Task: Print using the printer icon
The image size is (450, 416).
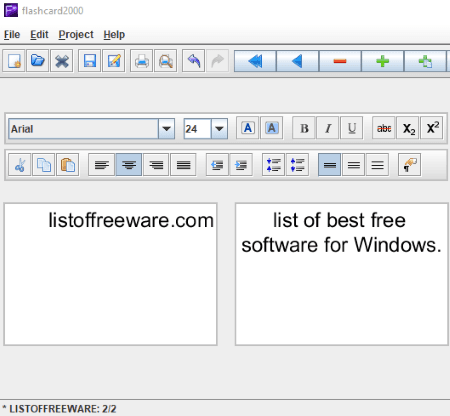Action: point(142,61)
